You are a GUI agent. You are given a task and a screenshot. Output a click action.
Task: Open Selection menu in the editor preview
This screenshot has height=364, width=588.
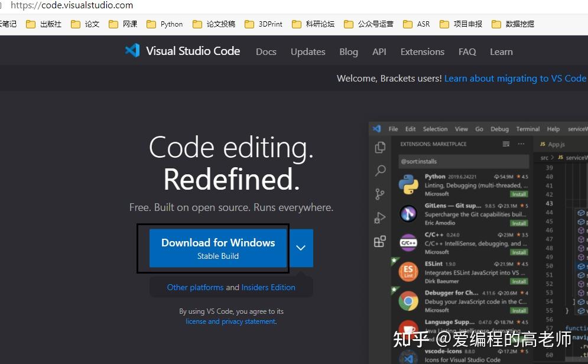pyautogui.click(x=435, y=129)
